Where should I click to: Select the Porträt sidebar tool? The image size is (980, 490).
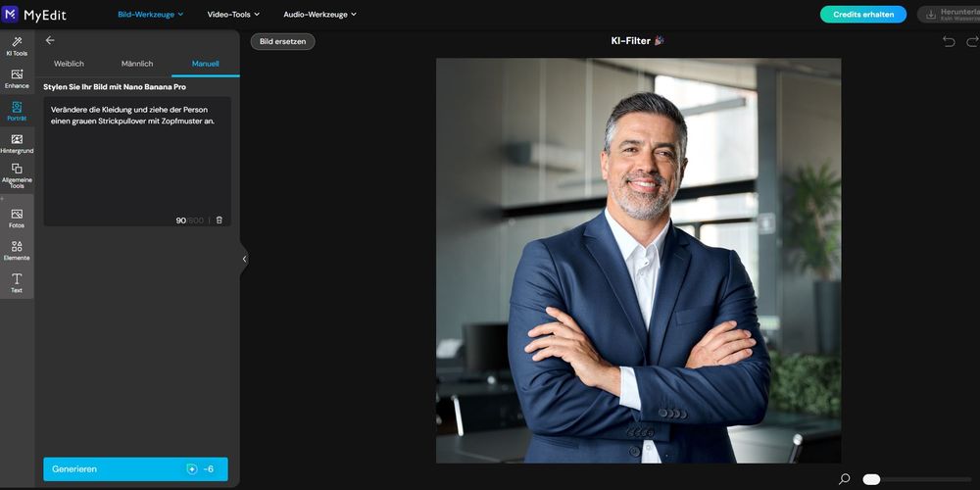[x=17, y=112]
